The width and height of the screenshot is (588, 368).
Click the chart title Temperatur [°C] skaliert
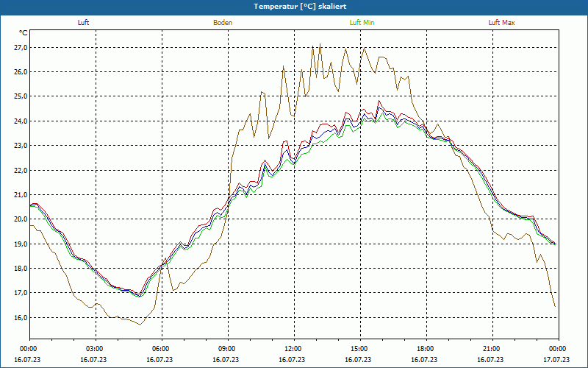(x=300, y=7)
